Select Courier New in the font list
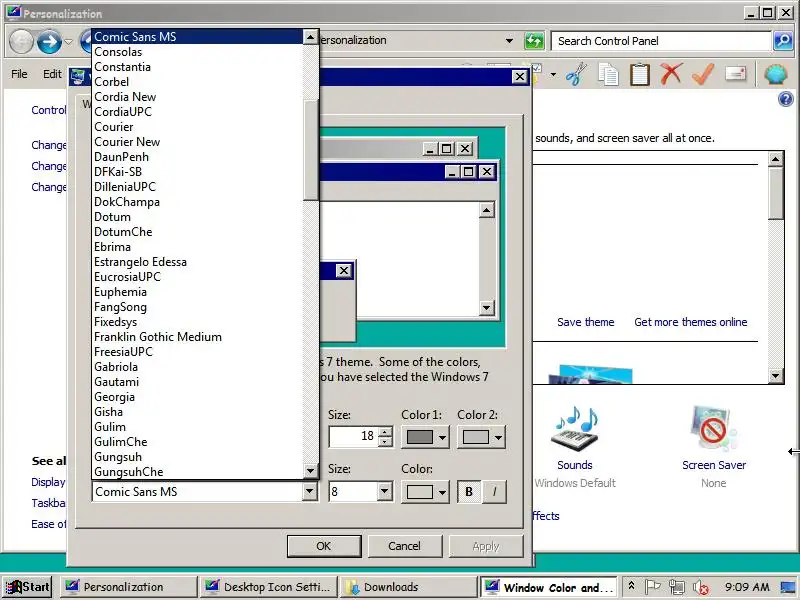The width and height of the screenshot is (800, 600). [197, 142]
